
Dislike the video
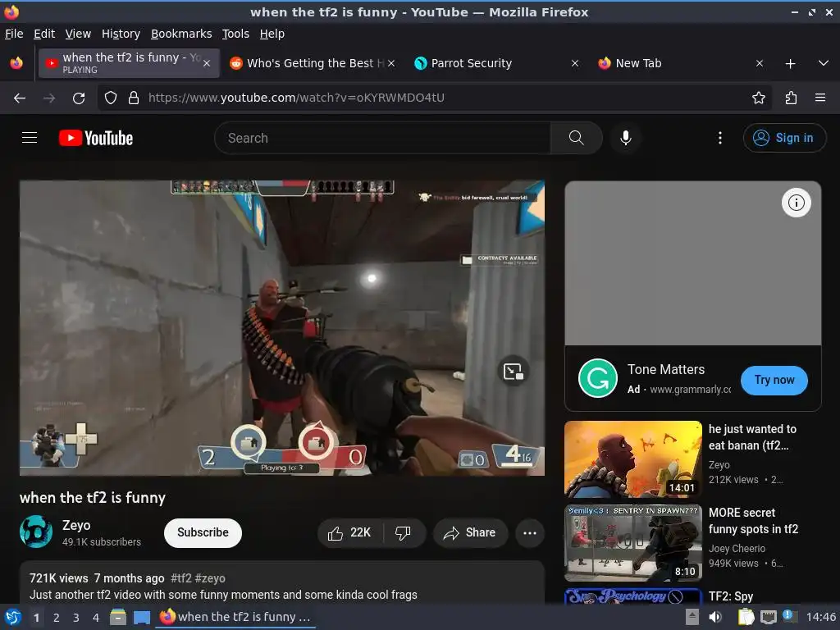click(404, 532)
